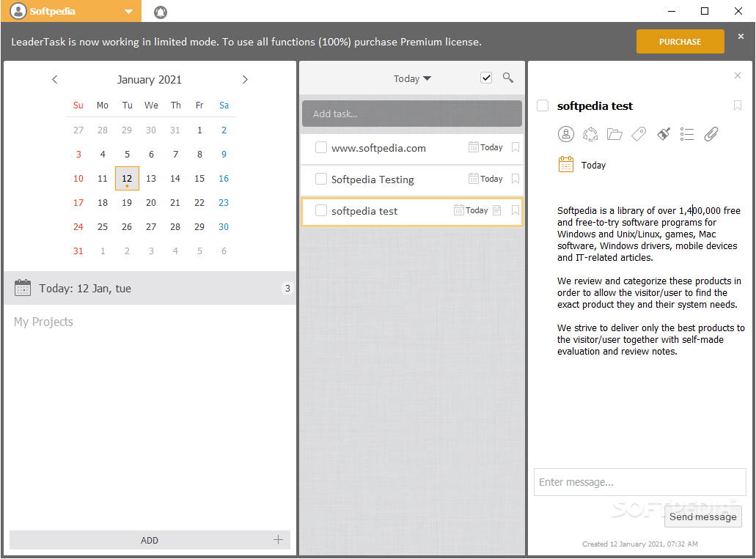Click the Today due date label in details

pyautogui.click(x=593, y=166)
